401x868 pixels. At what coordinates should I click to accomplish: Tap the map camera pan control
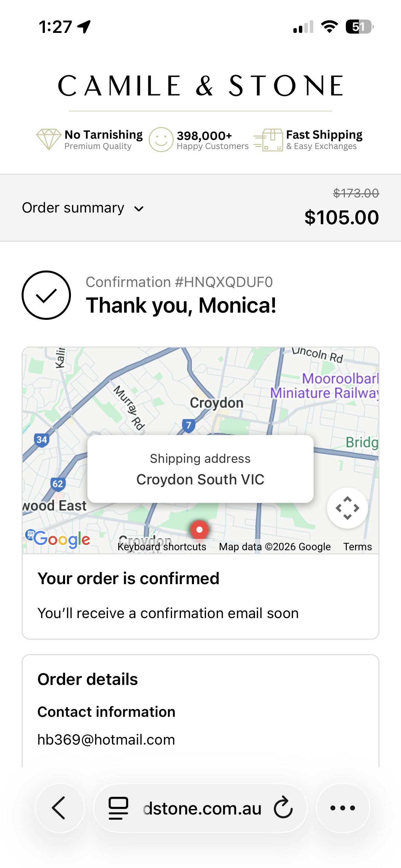348,508
